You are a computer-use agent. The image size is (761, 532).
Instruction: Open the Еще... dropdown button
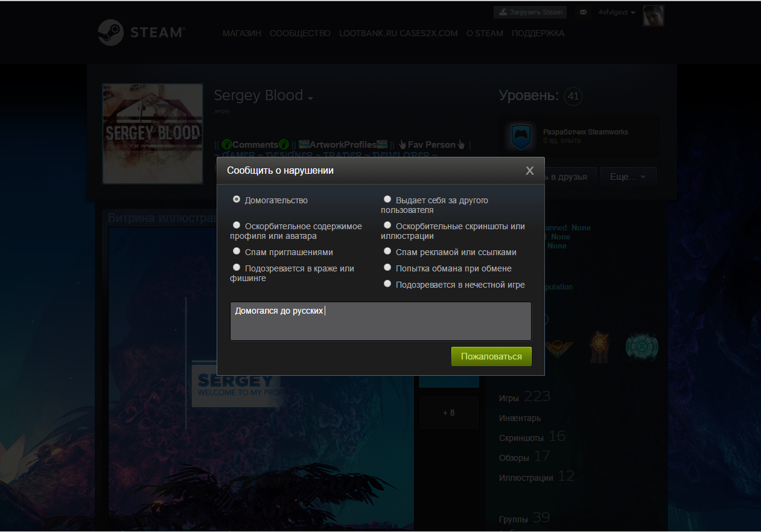point(628,177)
